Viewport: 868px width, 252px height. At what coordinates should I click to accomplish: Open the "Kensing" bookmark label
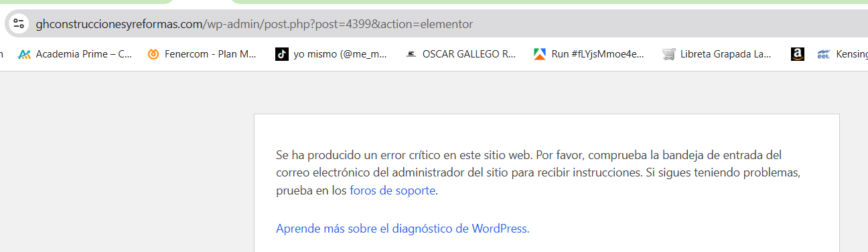pyautogui.click(x=852, y=55)
